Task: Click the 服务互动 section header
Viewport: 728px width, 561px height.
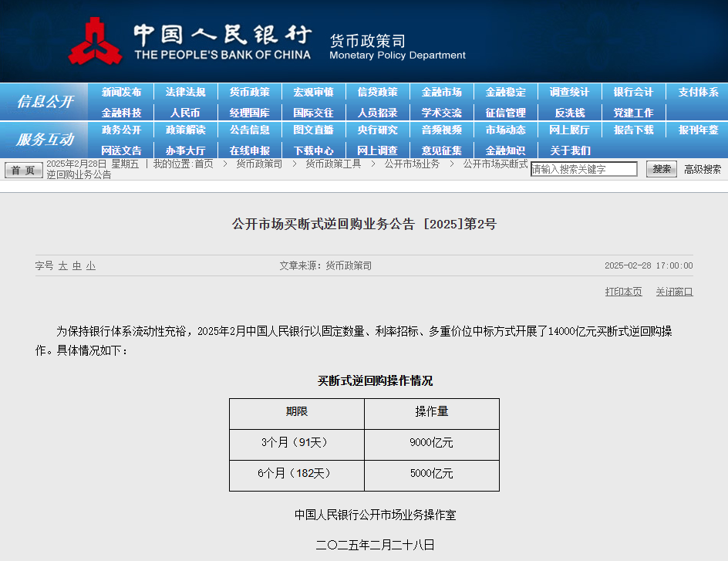Action: tap(45, 139)
